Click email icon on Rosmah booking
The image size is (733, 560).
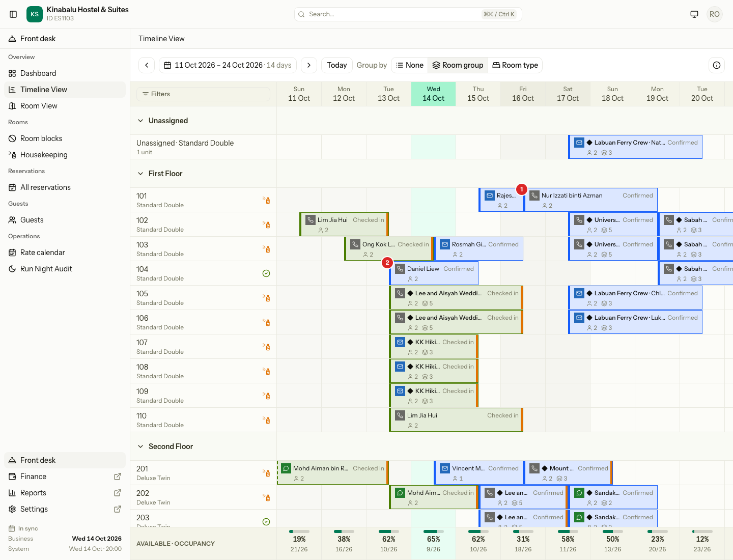445,244
